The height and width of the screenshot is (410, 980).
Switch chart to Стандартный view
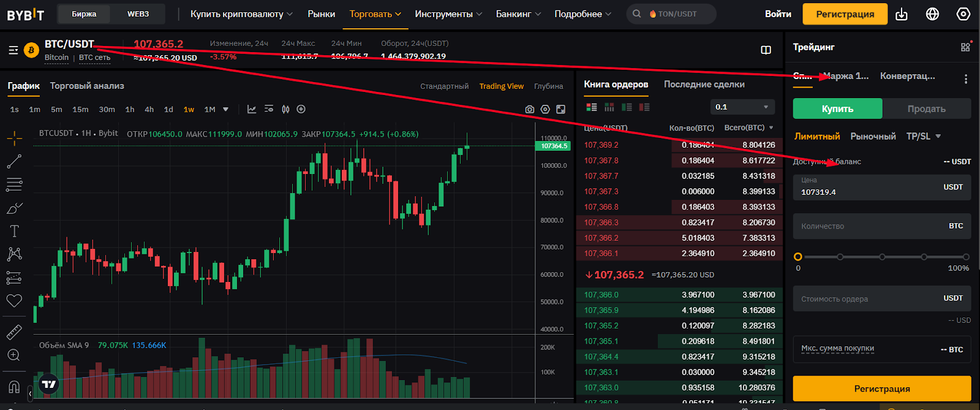click(444, 86)
